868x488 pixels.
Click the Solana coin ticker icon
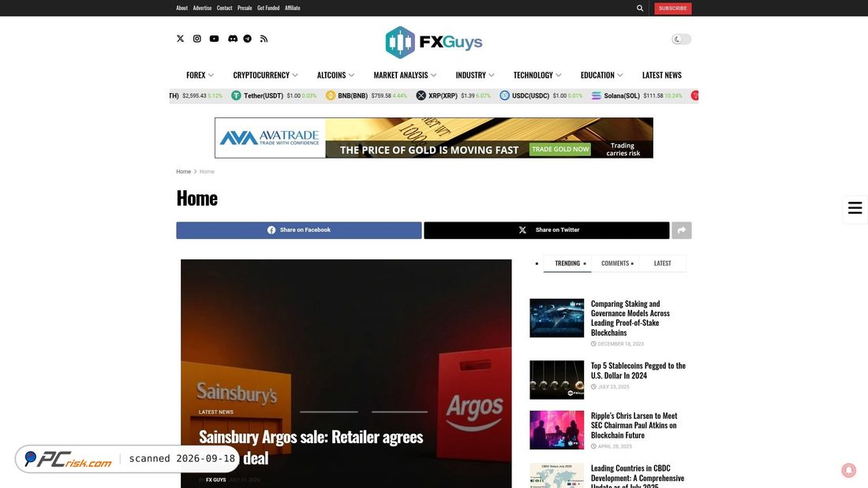point(597,95)
